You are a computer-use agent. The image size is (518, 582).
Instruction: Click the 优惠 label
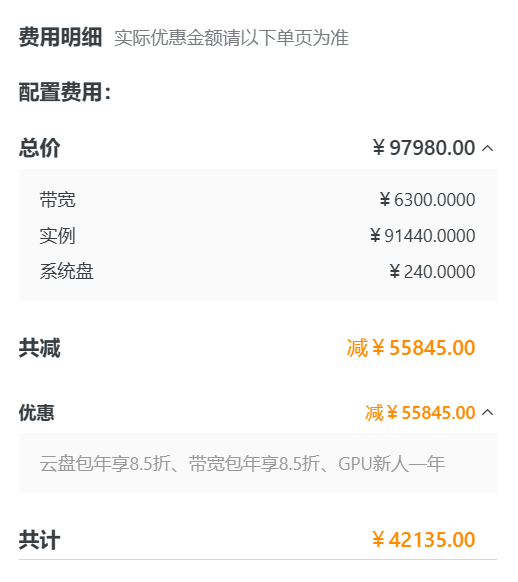37,413
